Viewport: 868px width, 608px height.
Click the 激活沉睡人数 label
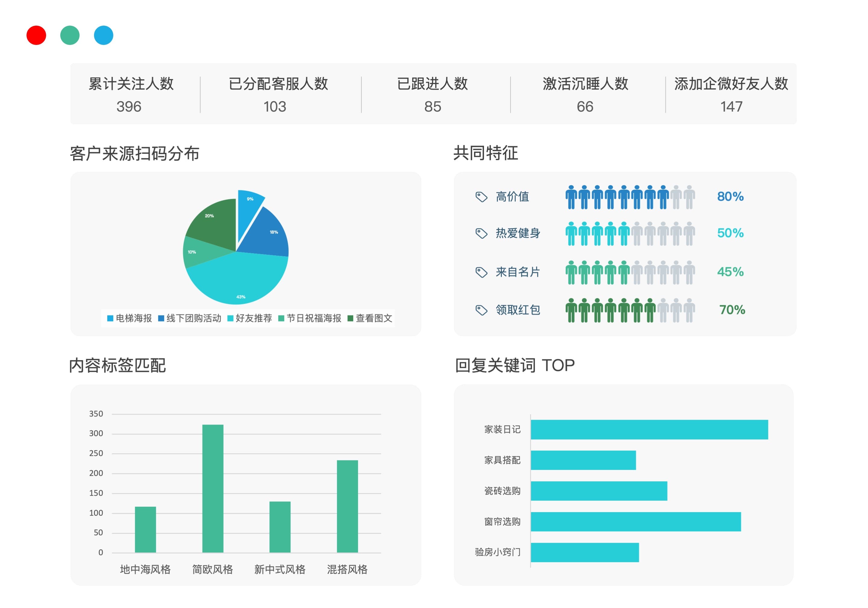point(585,84)
